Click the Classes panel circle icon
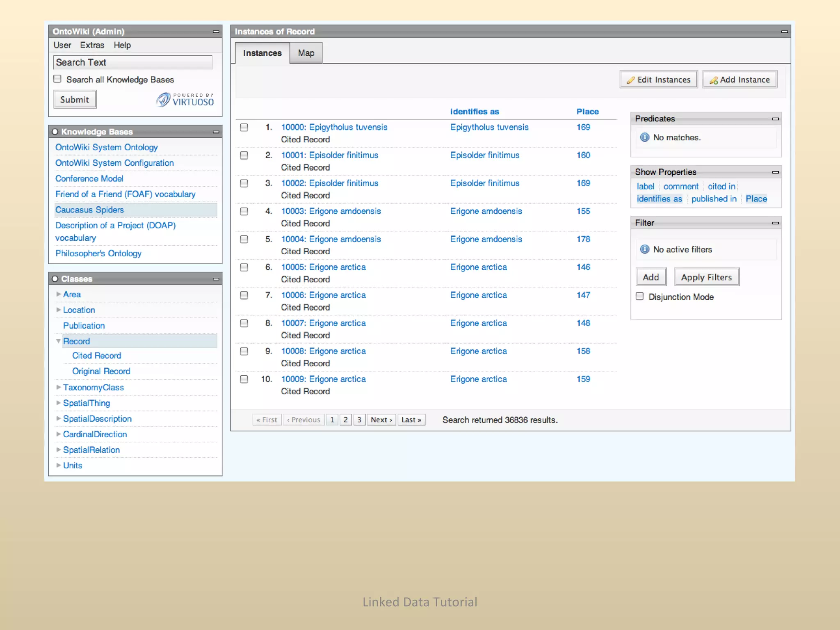 click(x=55, y=279)
